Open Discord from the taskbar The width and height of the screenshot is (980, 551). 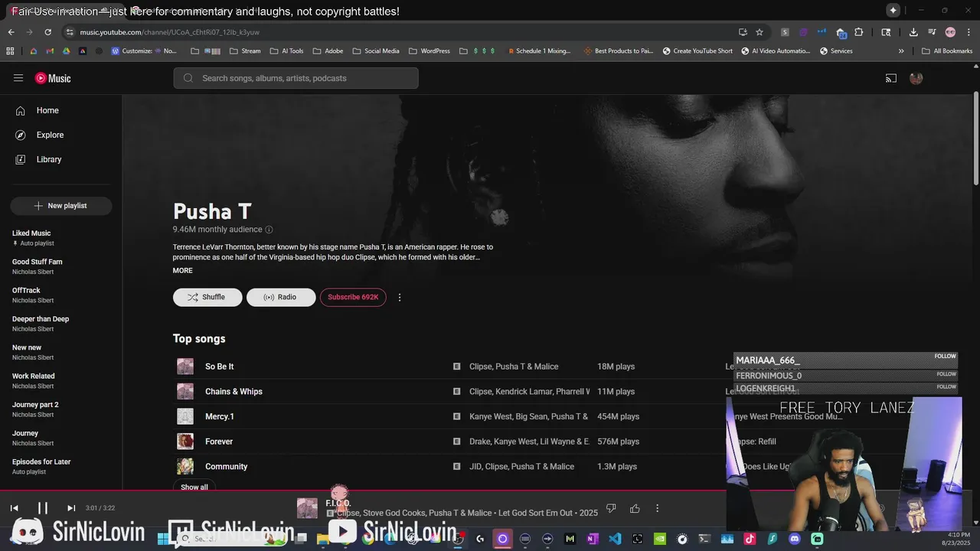click(x=795, y=539)
